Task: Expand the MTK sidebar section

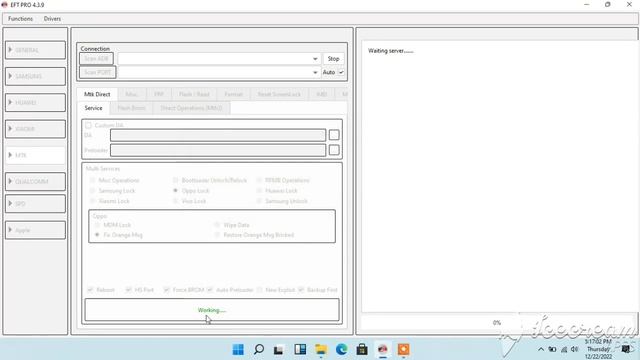Action: (36, 155)
